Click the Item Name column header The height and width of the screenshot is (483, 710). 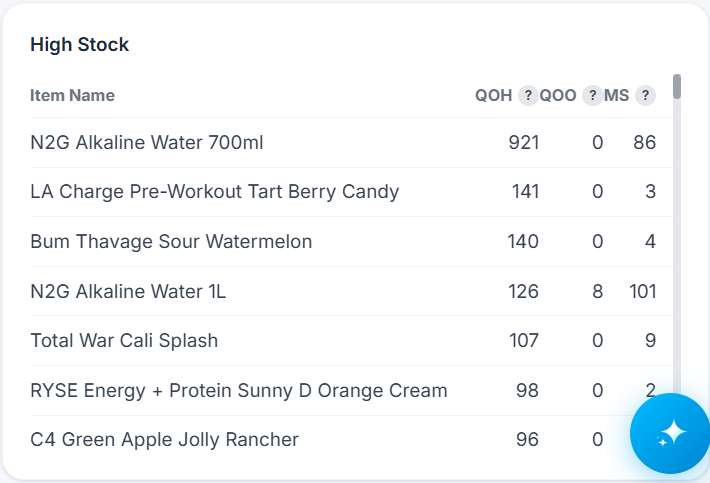(x=72, y=96)
